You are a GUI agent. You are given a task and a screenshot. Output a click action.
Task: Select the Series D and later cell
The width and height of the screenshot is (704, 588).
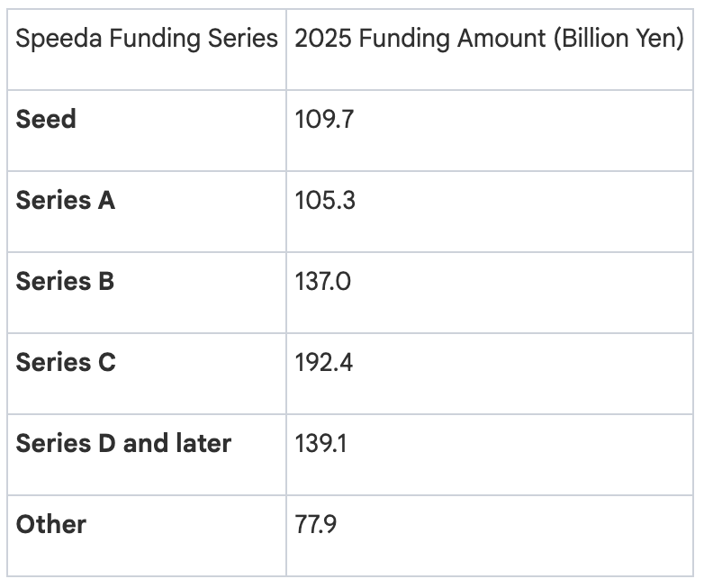123,443
